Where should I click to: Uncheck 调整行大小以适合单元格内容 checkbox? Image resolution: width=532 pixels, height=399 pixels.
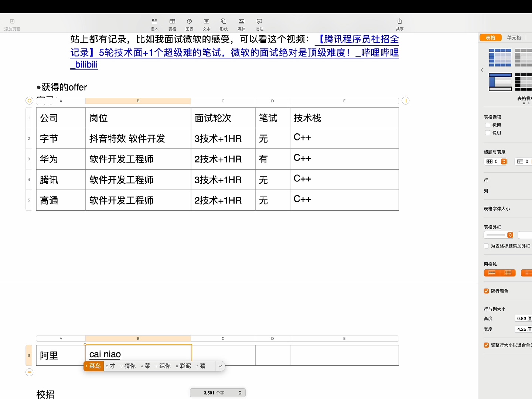tap(487, 345)
